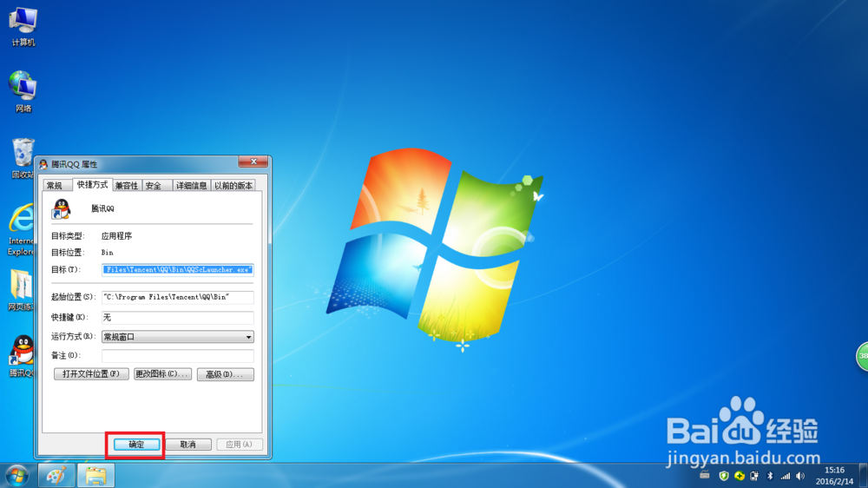868x488 pixels.
Task: Click the 取消 button
Action: 188,445
